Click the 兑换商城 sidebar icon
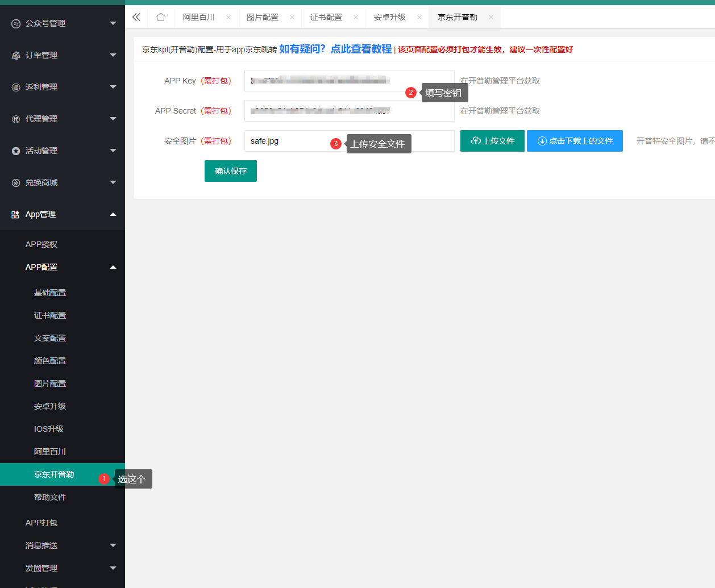The width and height of the screenshot is (715, 588). point(16,182)
